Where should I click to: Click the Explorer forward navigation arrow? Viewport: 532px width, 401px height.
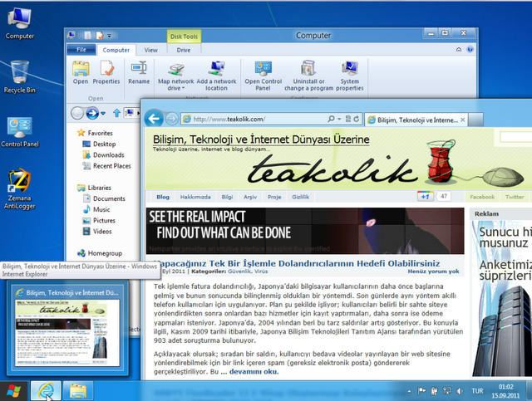[92, 113]
